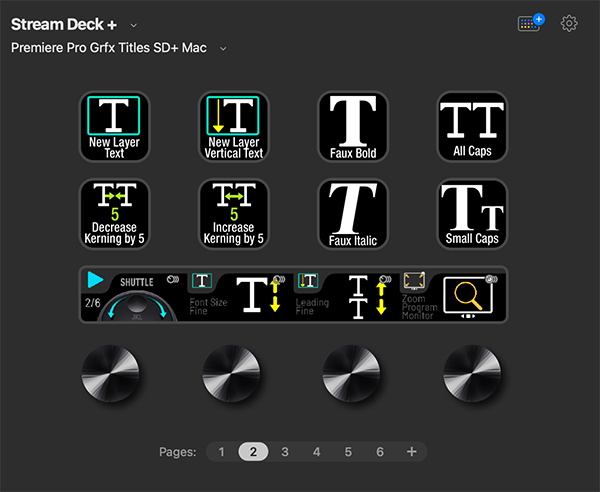600x492 pixels.
Task: Select the Font Size Fine touch strip segment
Action: pos(240,295)
